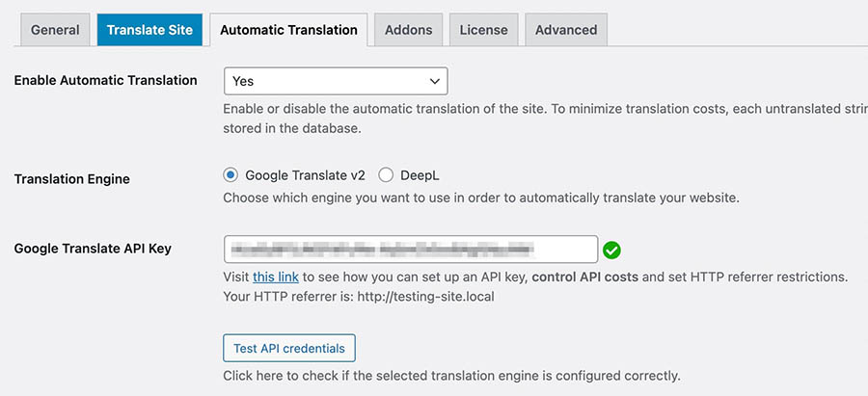Switch to the General tab
Viewport: 868px width, 396px height.
point(55,30)
